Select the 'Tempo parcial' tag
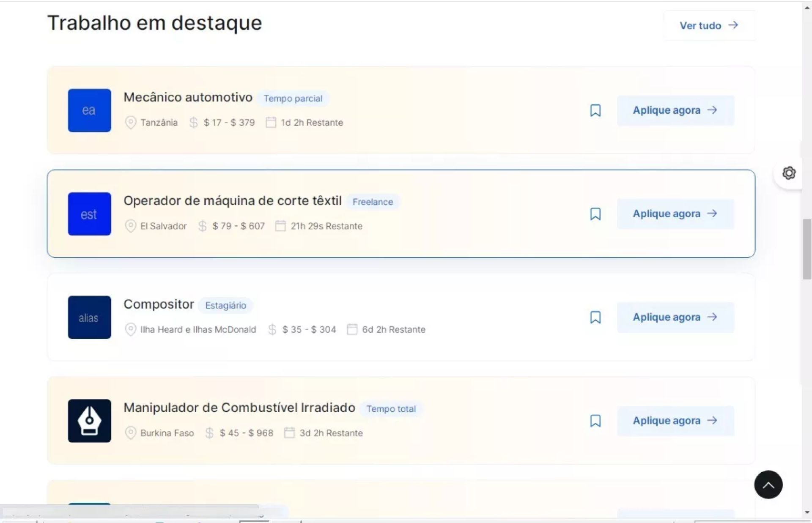 [293, 99]
